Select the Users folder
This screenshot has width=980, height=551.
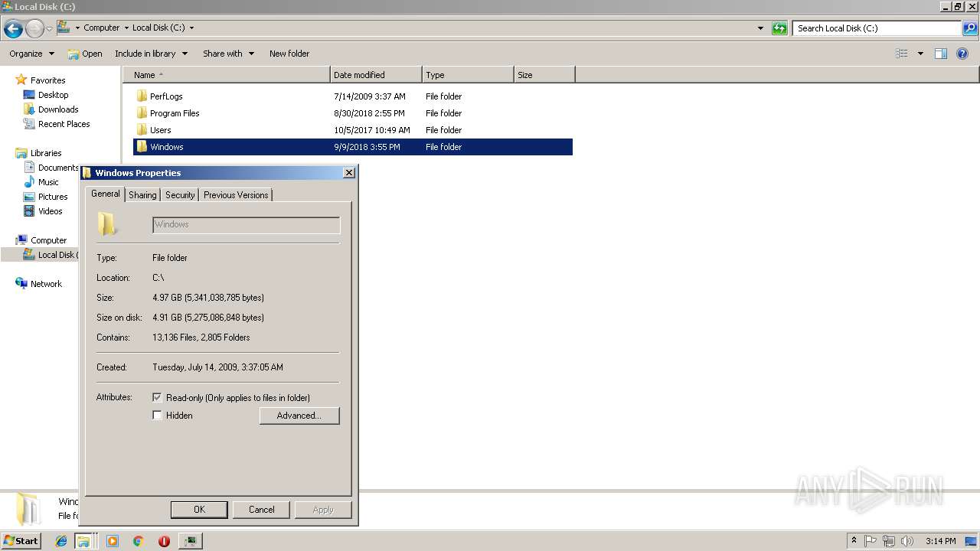(x=353, y=130)
